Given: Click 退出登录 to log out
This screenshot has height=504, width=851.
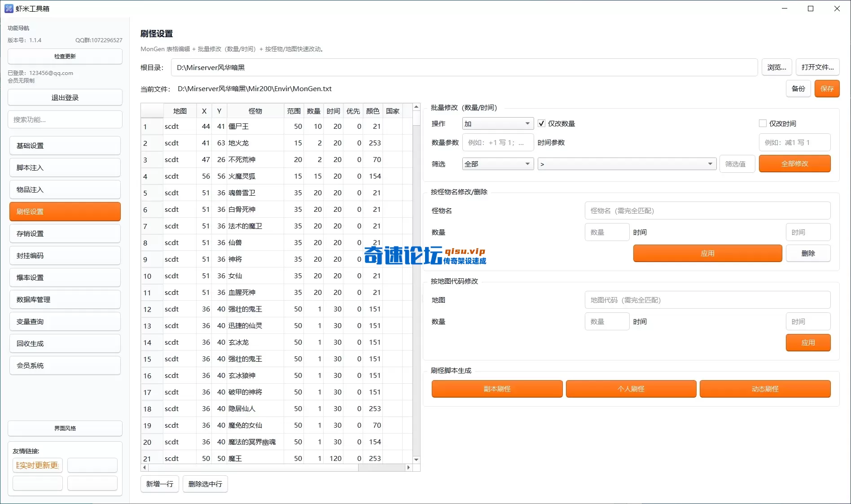Looking at the screenshot, I should click(x=65, y=97).
